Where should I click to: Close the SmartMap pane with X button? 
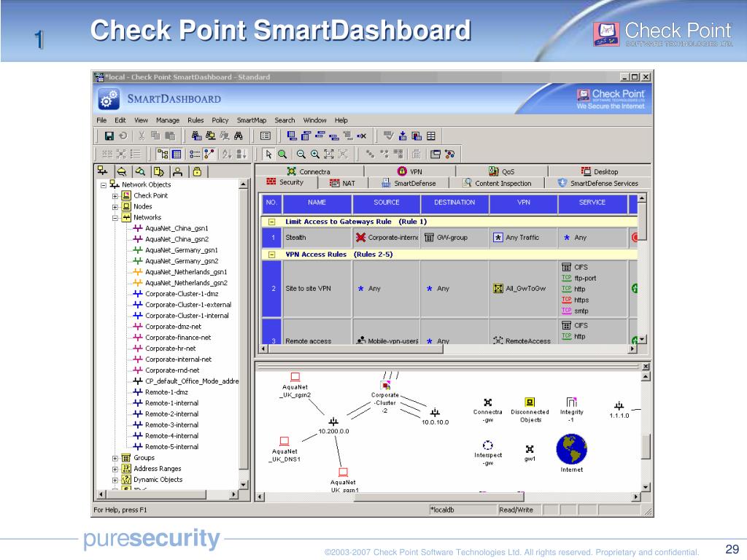point(646,367)
